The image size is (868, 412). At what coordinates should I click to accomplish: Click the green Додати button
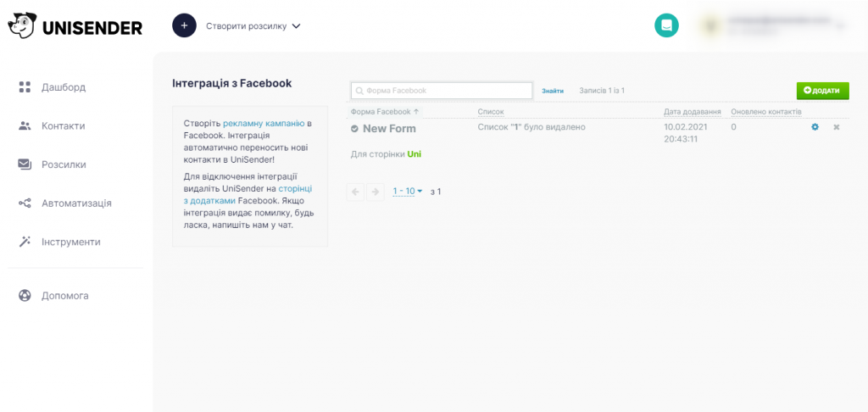pyautogui.click(x=822, y=90)
